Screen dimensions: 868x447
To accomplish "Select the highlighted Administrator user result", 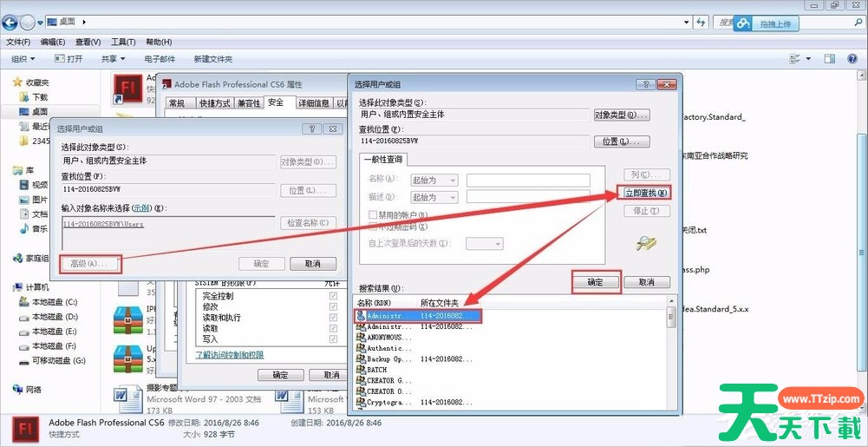I will point(417,316).
